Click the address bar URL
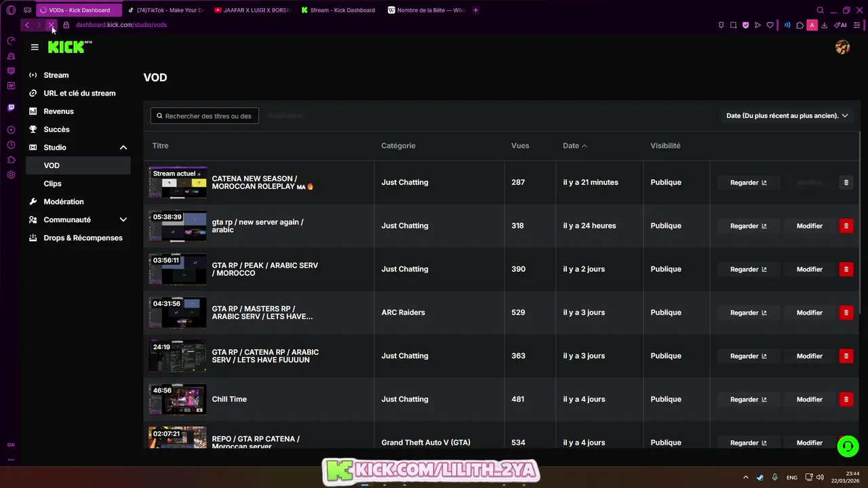 [121, 25]
